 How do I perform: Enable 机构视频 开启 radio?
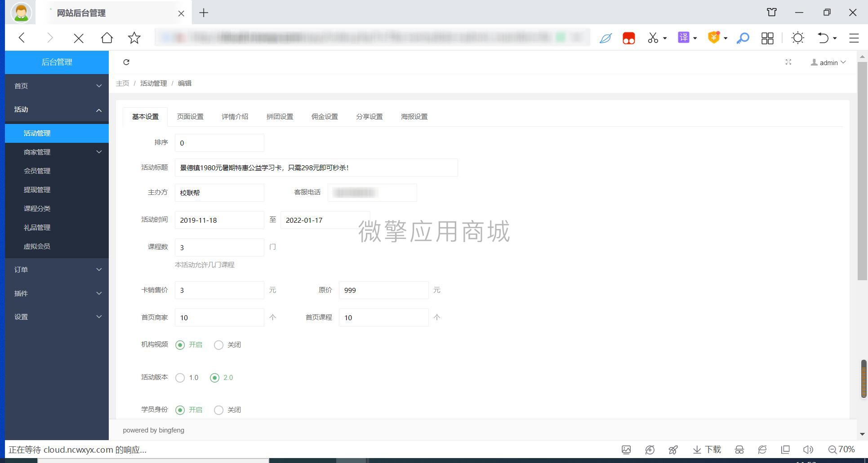[x=180, y=345]
